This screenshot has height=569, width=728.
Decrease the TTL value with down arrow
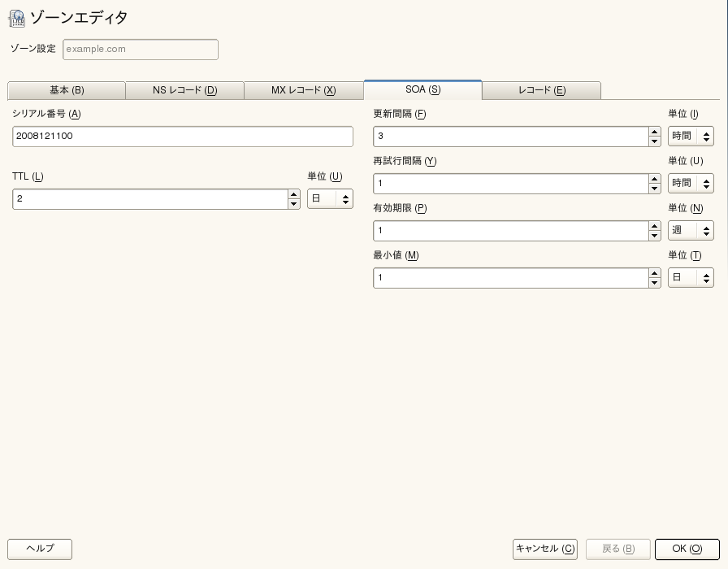pyautogui.click(x=294, y=204)
